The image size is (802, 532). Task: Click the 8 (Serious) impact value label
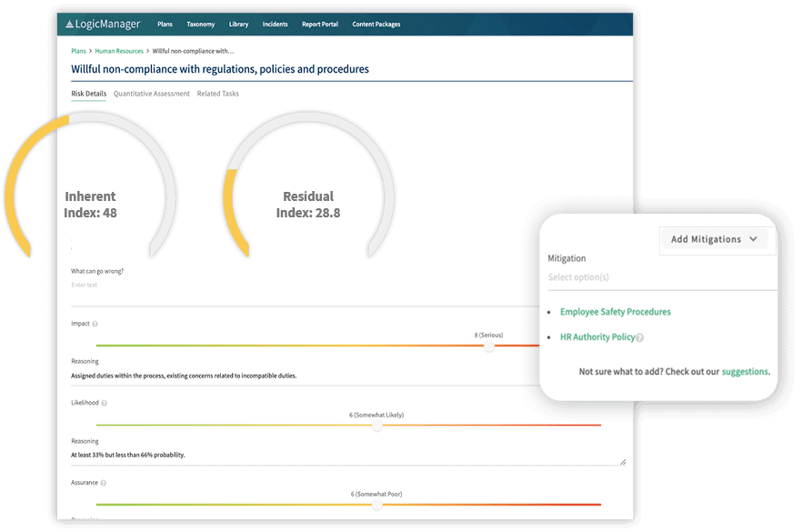[488, 335]
